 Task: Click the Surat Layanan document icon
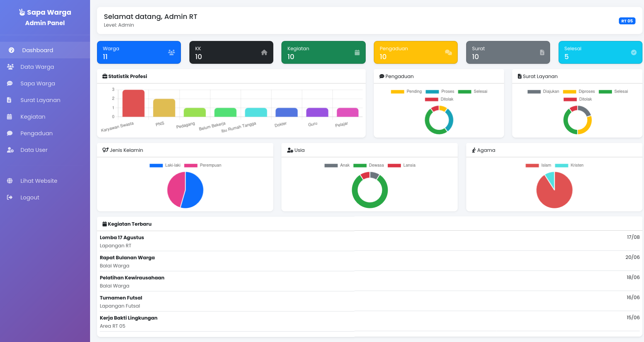tap(9, 100)
